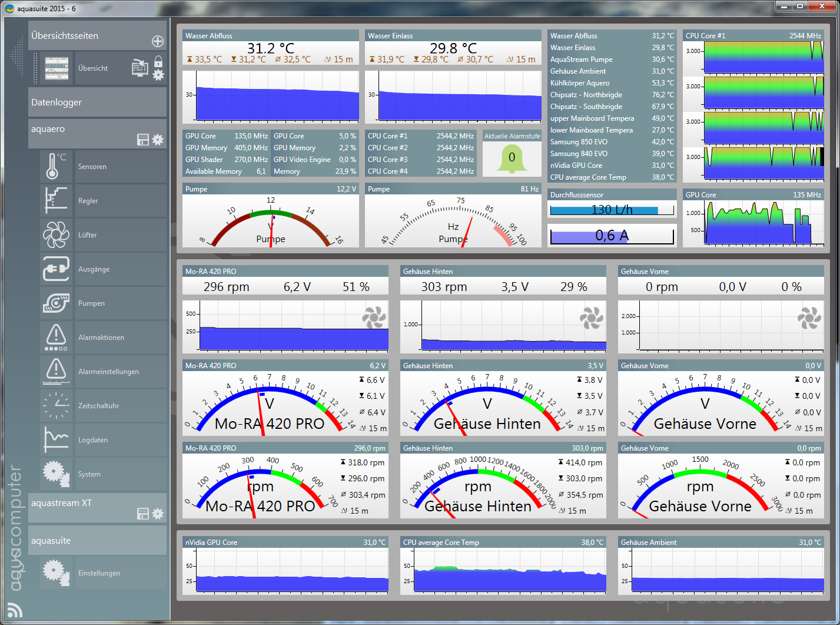
Task: Click the Zeitschaltuhr clock icon
Action: pos(56,406)
